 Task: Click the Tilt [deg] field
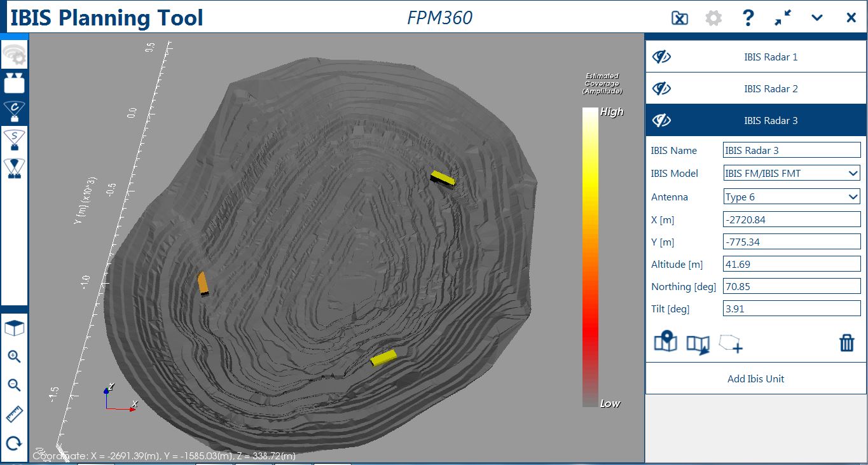click(x=792, y=309)
